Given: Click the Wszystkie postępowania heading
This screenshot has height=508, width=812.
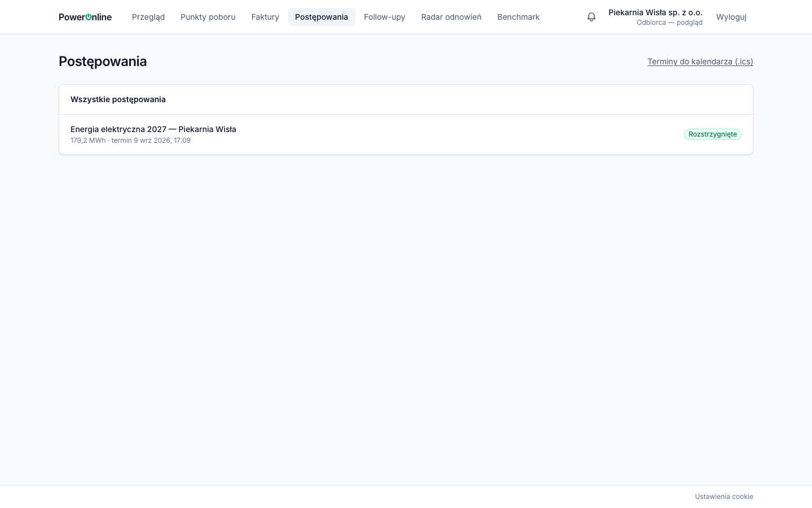Looking at the screenshot, I should pos(118,99).
